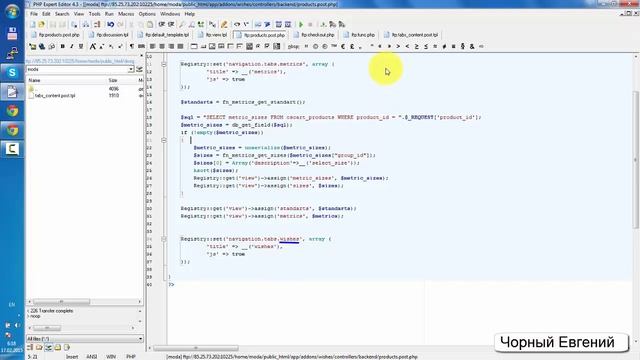
Task: Switch to the ftp:default_template.tpl tab
Action: (163, 35)
